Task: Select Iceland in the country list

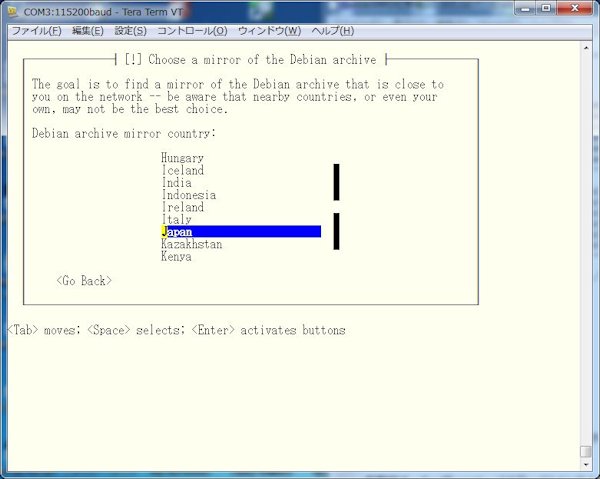Action: click(x=182, y=170)
